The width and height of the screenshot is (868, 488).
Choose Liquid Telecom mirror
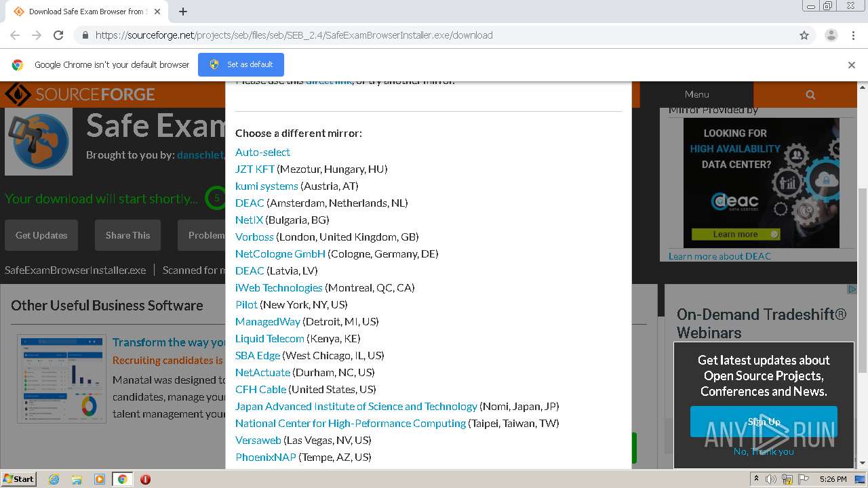click(x=270, y=338)
